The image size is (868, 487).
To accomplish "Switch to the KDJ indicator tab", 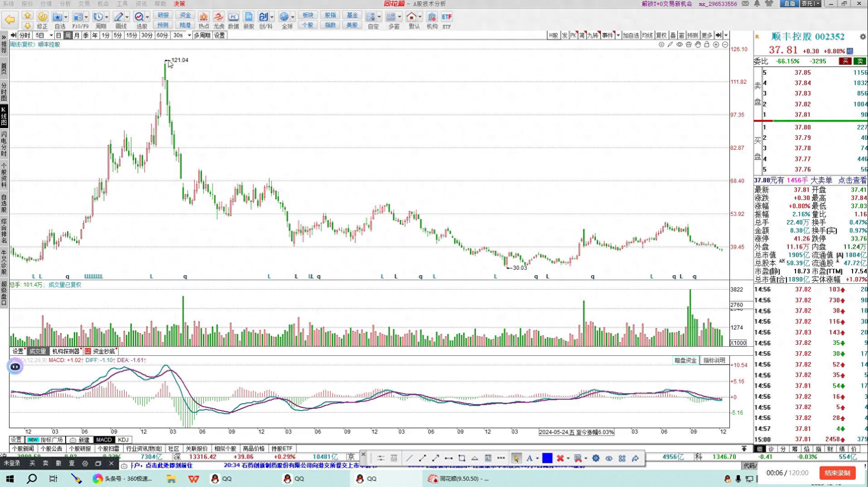I will [x=123, y=439].
